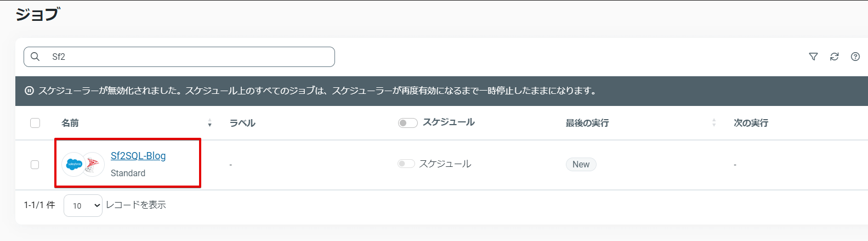Click the pause icon in scheduler banner
This screenshot has height=241, width=868.
point(30,91)
